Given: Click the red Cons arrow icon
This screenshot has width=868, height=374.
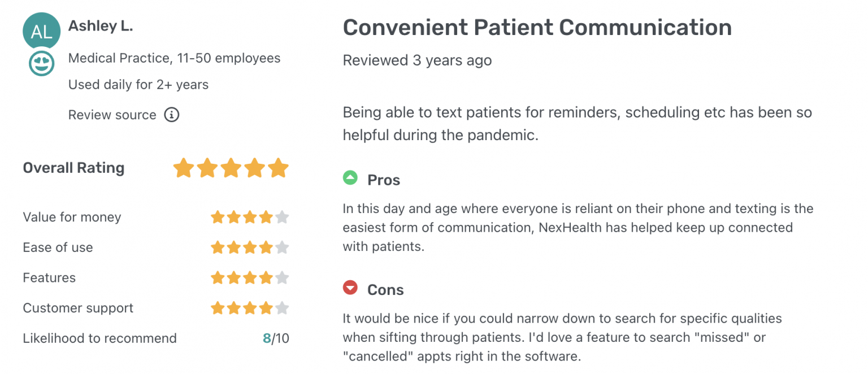Looking at the screenshot, I should [x=350, y=288].
